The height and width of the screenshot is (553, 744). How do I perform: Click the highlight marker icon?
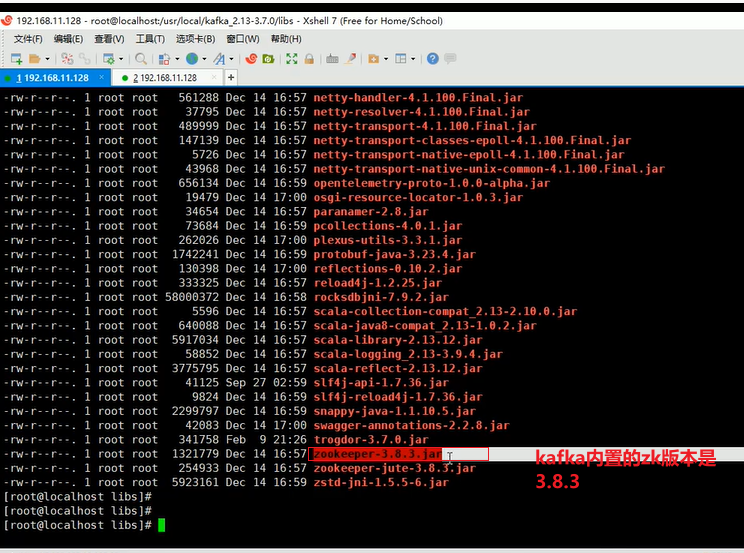(351, 59)
